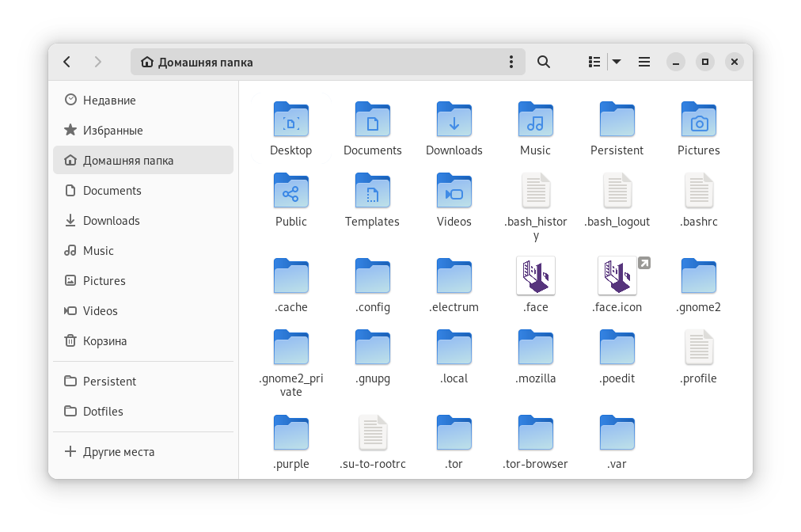Select the Pictures folder in grid

tap(699, 120)
